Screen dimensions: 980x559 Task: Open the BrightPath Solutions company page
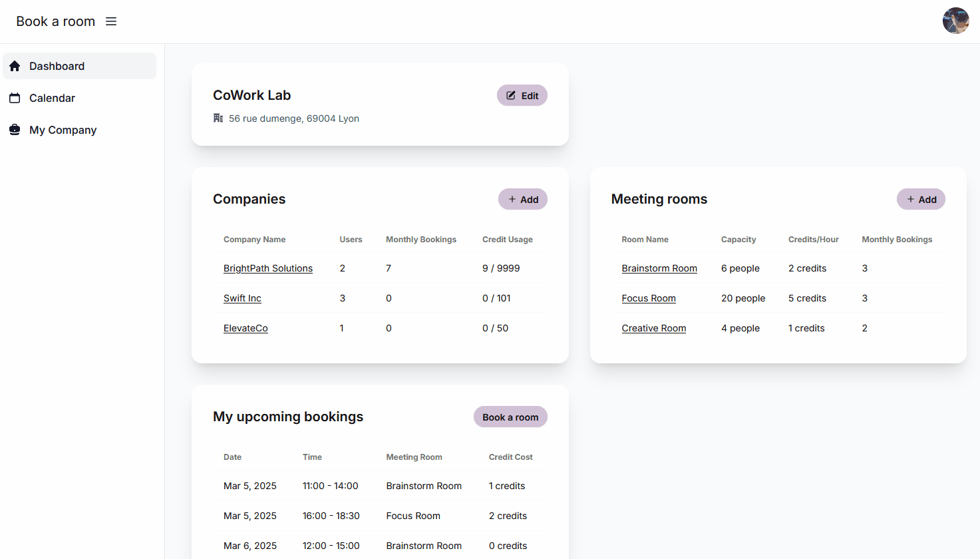point(268,268)
